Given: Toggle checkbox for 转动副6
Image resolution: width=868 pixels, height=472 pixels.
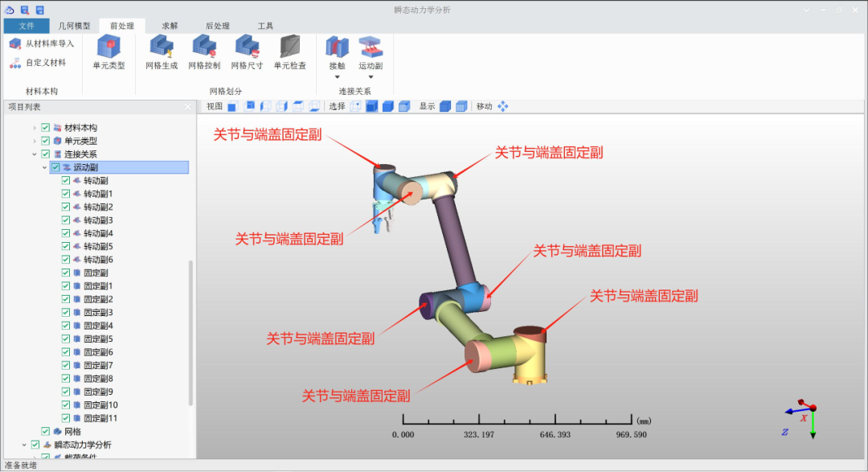Looking at the screenshot, I should 65,259.
